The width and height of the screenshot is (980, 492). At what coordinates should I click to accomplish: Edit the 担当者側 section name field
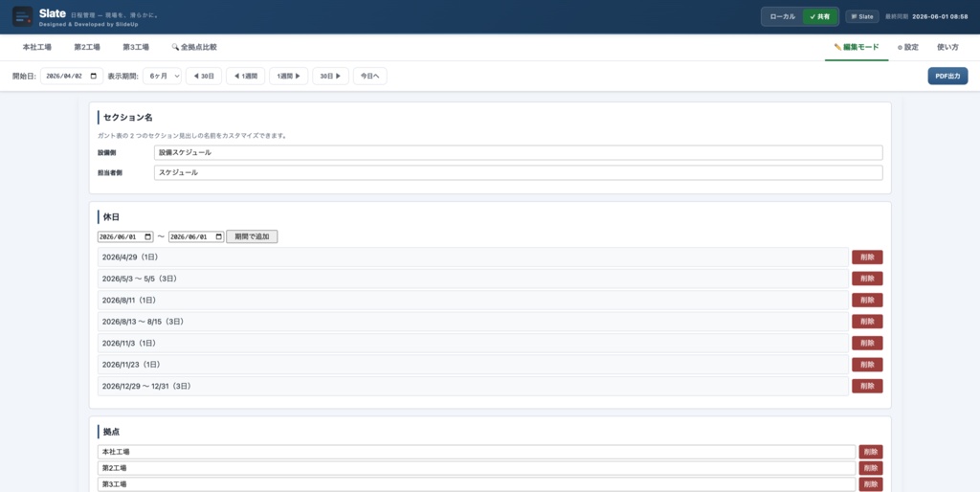(x=518, y=172)
